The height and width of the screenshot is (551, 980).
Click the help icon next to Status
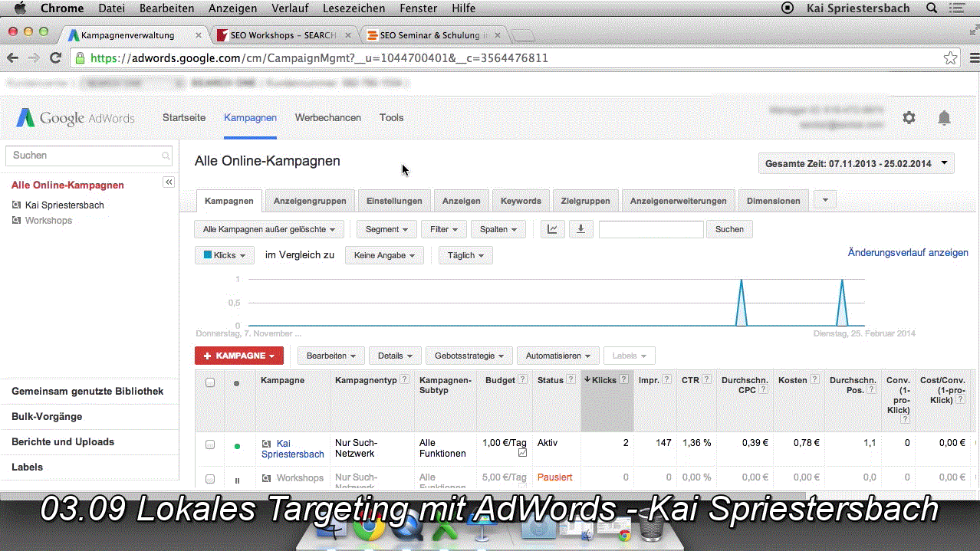point(571,379)
